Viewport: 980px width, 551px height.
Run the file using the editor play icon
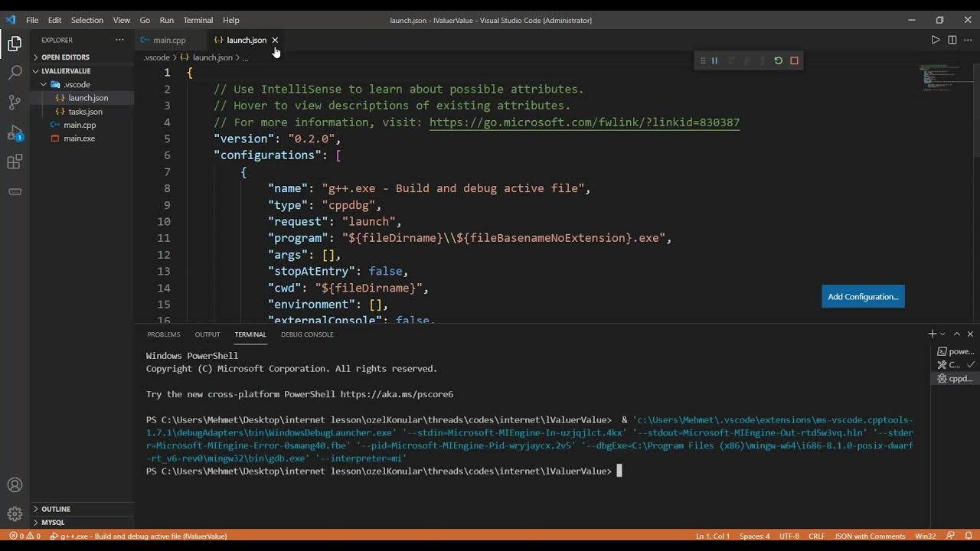click(x=936, y=40)
